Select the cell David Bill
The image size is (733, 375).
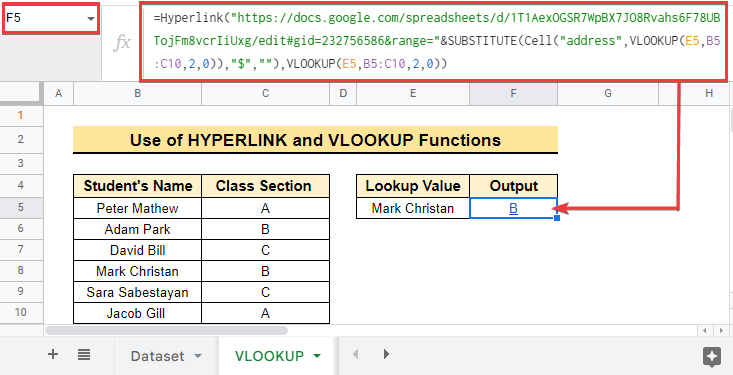[x=137, y=250]
